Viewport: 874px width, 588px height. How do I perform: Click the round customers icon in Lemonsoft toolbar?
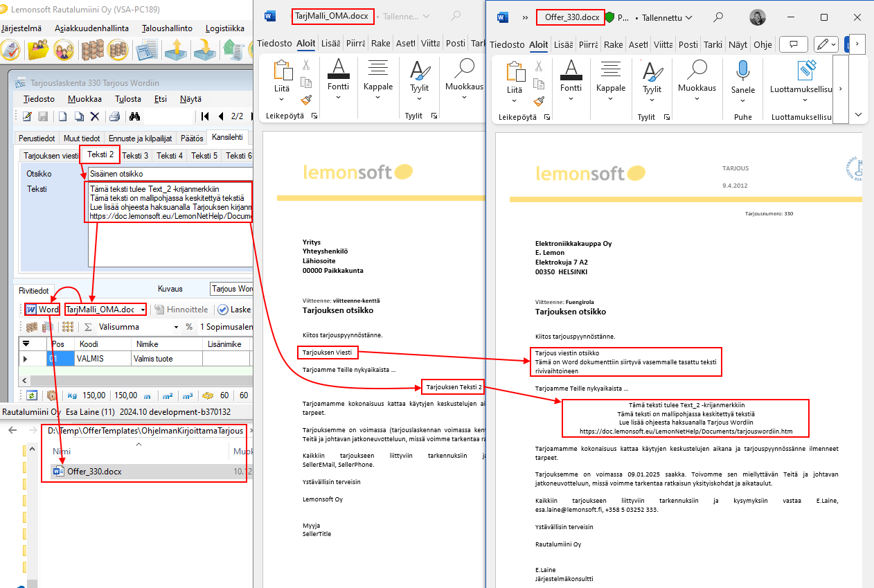pyautogui.click(x=64, y=50)
